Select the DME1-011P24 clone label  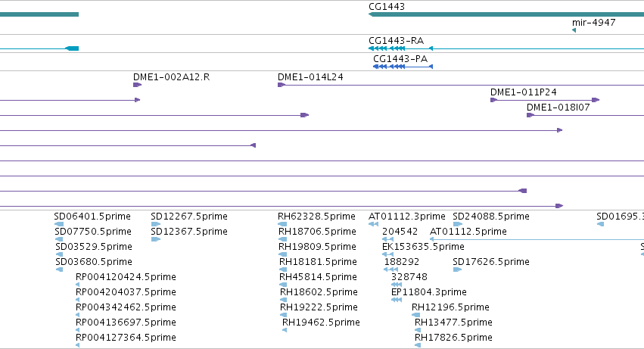pos(523,92)
